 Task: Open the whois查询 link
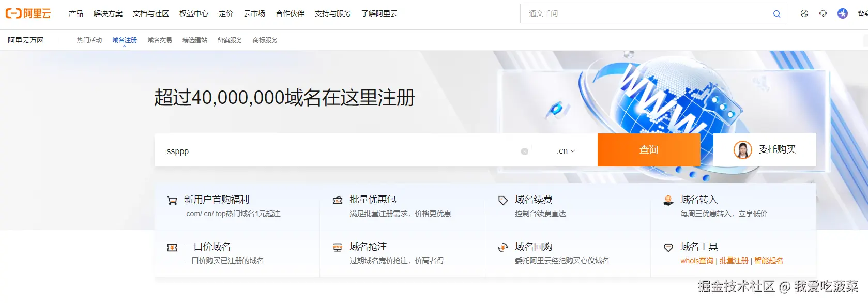coord(697,261)
